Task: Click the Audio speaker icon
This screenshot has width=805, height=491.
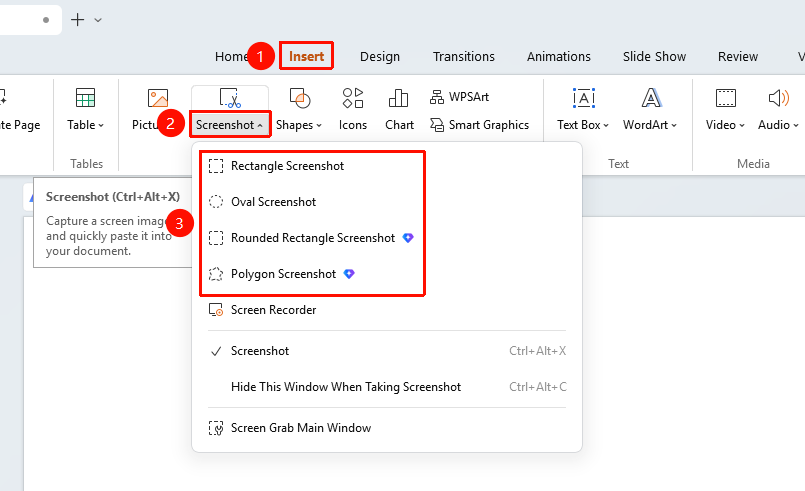Action: coord(778,98)
